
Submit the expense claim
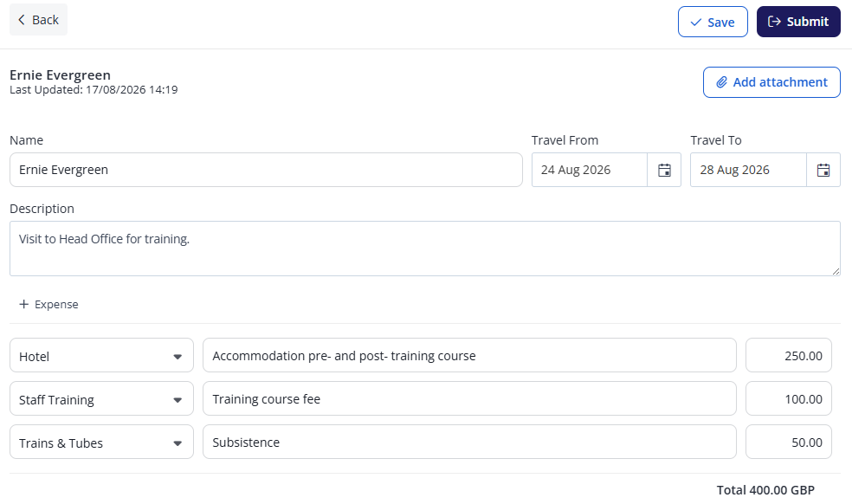798,22
